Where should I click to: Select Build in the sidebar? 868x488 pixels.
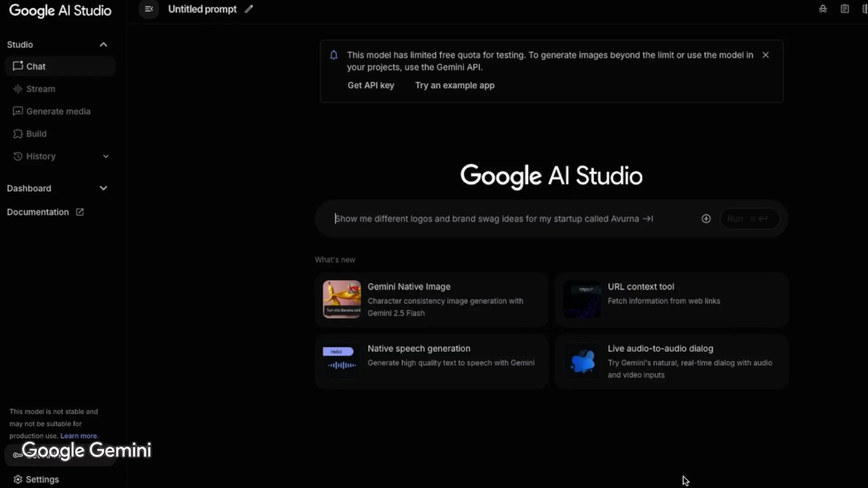click(35, 133)
